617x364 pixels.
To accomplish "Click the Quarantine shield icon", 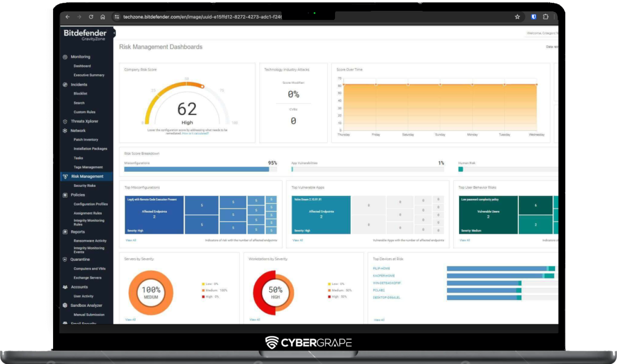I will tap(65, 259).
